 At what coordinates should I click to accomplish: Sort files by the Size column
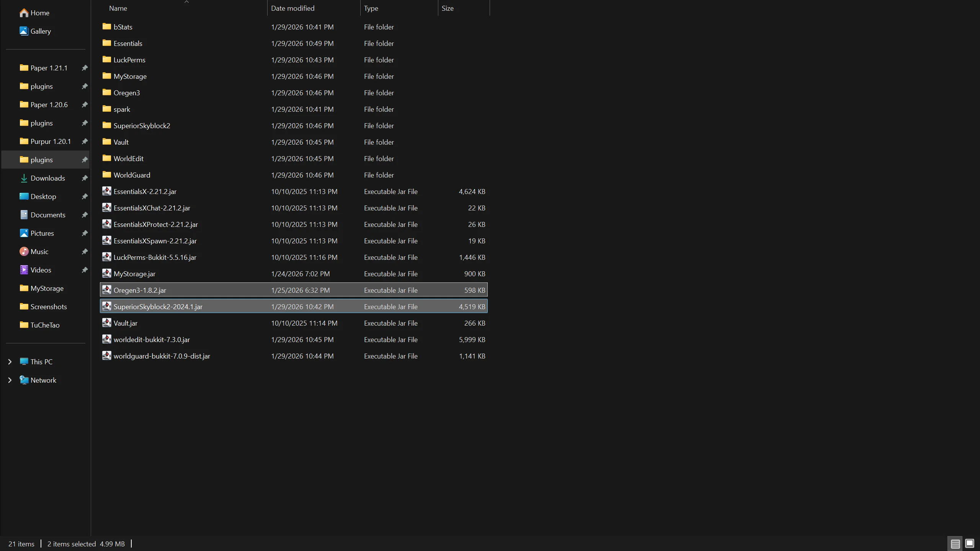(x=447, y=8)
